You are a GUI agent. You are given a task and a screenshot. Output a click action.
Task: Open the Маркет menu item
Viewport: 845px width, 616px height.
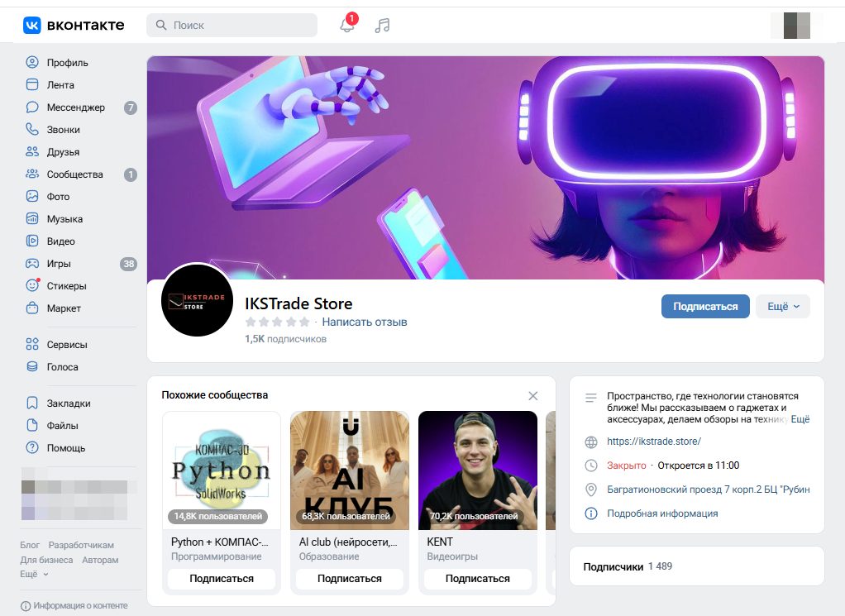click(81, 308)
